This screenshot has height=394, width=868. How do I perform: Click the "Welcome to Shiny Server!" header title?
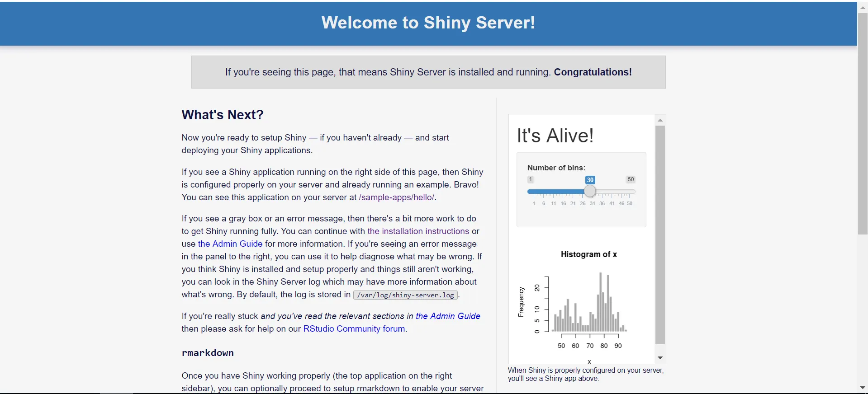tap(428, 23)
